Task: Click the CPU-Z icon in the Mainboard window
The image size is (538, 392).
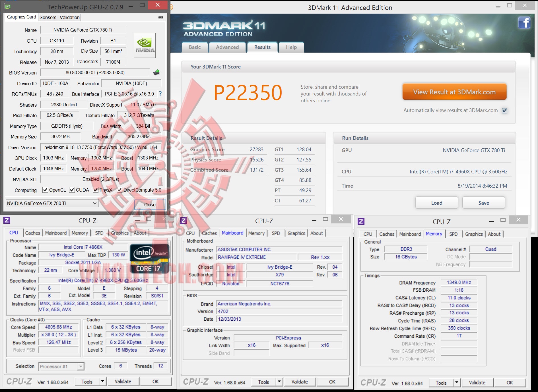Action: (184, 221)
